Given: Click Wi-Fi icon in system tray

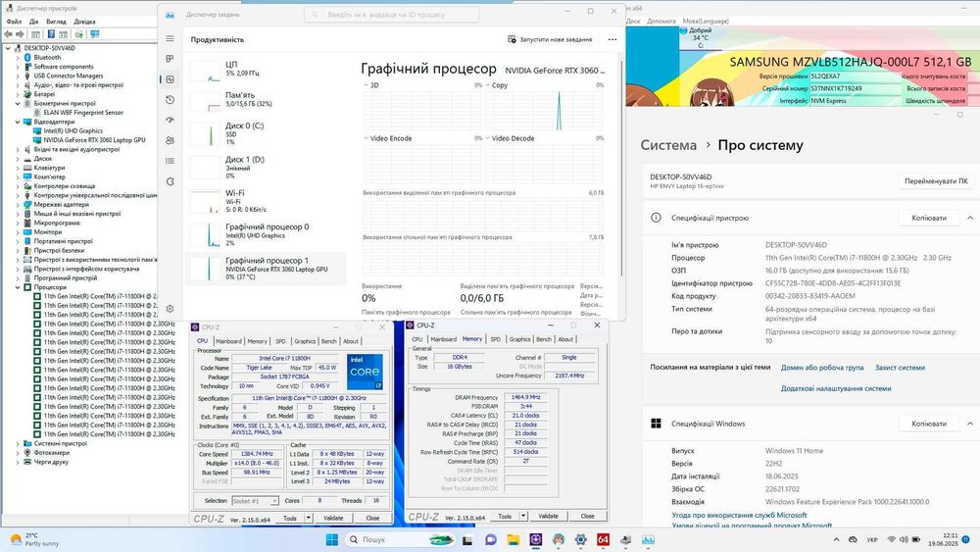Looking at the screenshot, I should (x=891, y=539).
